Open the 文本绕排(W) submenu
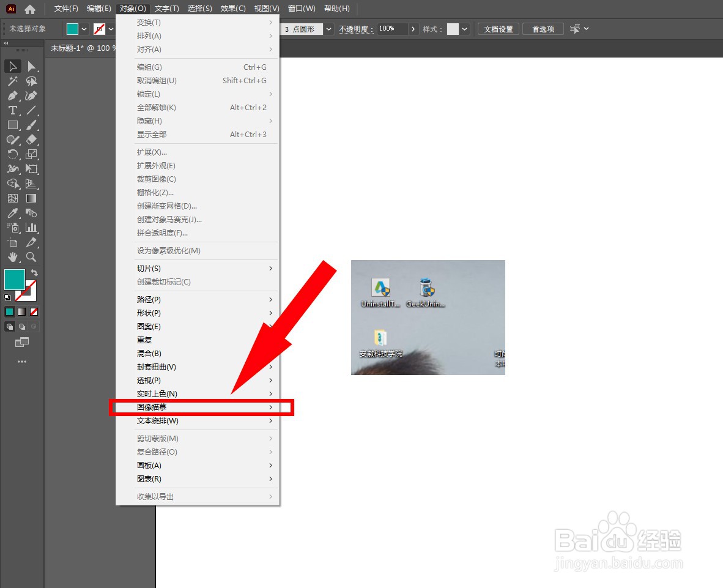This screenshot has width=723, height=588. click(x=198, y=421)
